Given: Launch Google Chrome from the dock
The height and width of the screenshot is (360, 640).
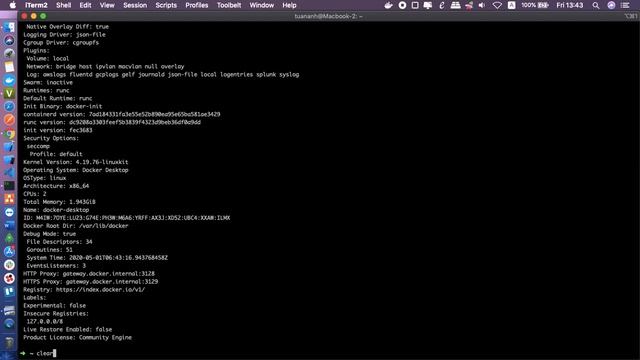Looking at the screenshot, I should click(9, 133).
